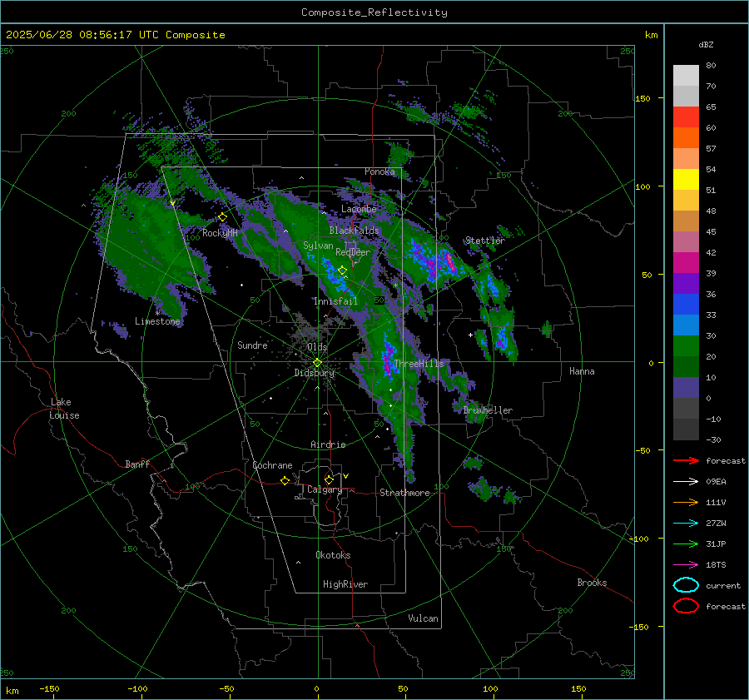Click yellow diamond at radar center near Didsbury
This screenshot has width=749, height=700.
[x=317, y=363]
